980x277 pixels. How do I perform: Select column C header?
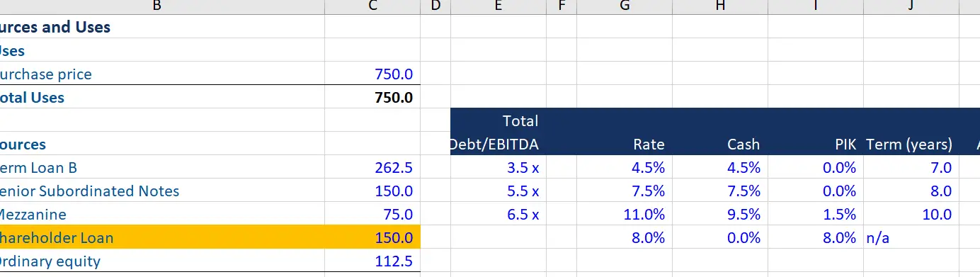click(x=372, y=6)
